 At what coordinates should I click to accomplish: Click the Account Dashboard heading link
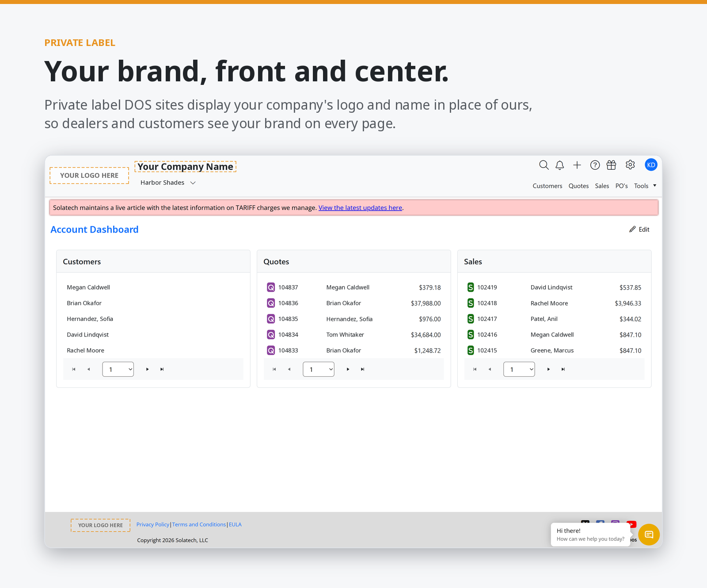tap(95, 229)
